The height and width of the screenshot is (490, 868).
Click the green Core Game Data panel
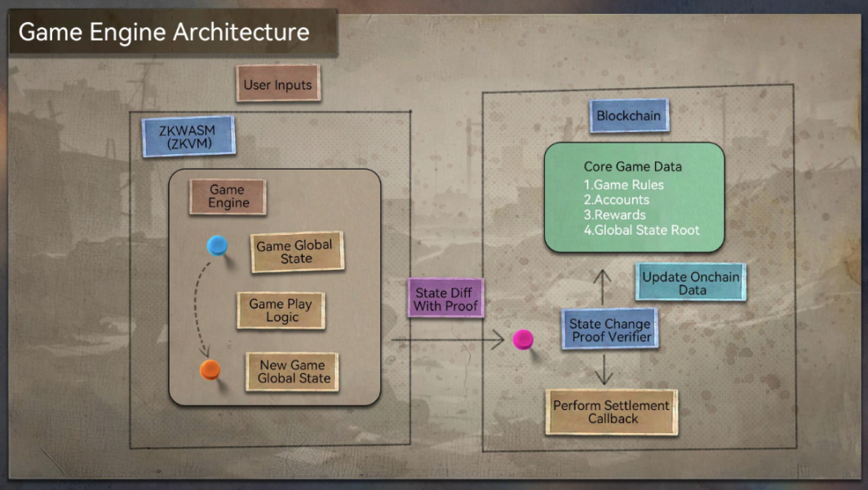tap(634, 197)
